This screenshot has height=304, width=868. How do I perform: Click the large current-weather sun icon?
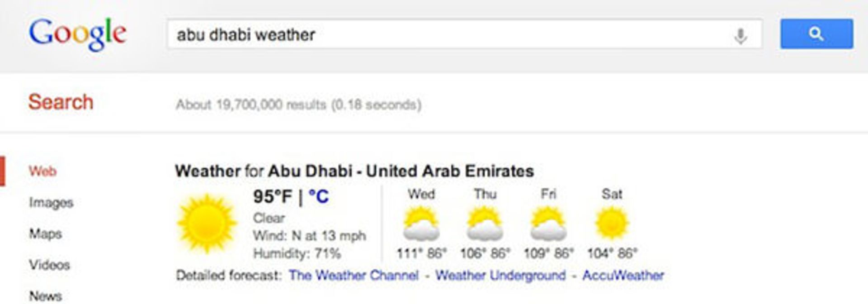point(207,223)
